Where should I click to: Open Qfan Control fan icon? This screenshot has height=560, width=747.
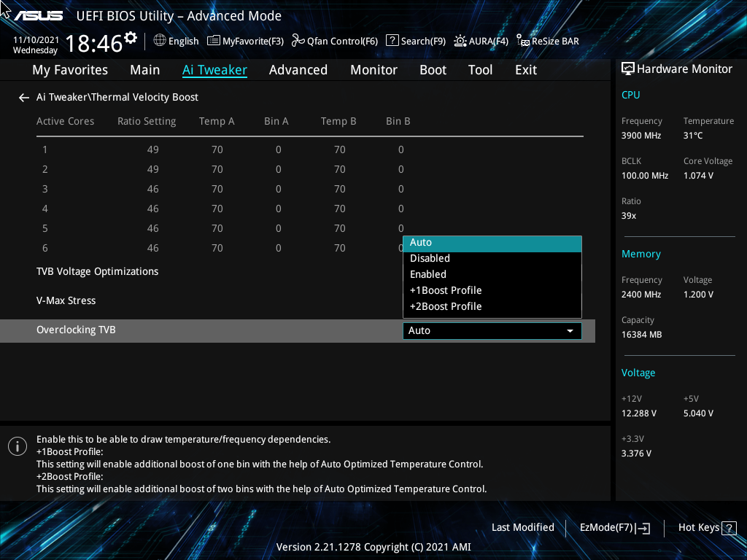click(x=298, y=41)
